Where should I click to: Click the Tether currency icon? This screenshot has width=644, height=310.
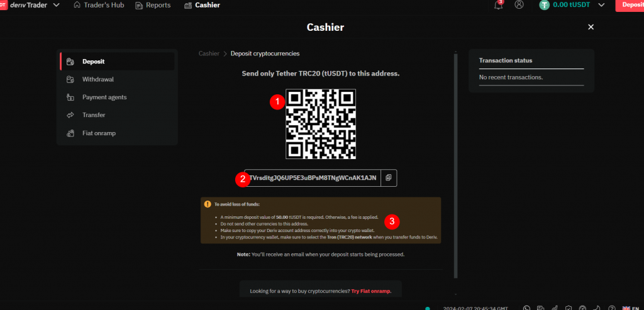click(x=545, y=5)
